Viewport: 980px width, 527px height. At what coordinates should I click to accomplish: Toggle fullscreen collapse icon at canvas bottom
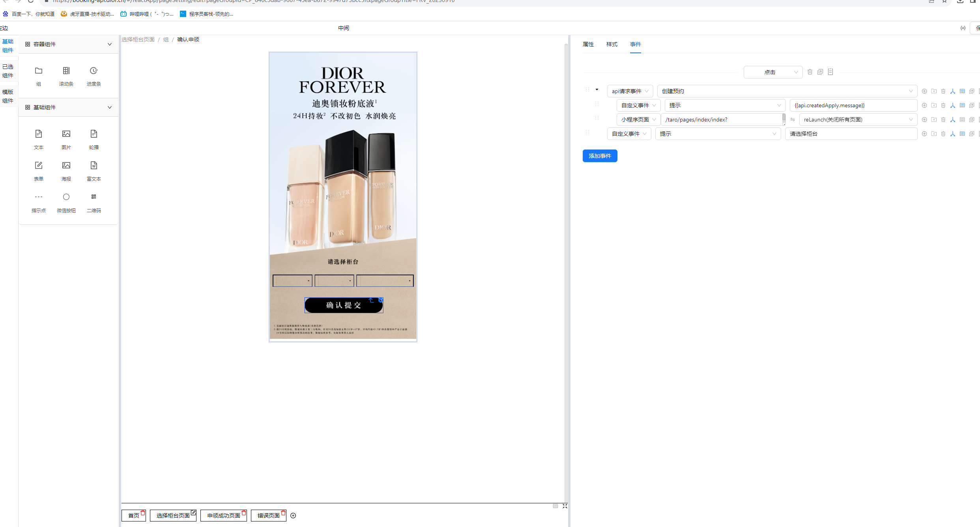(x=565, y=506)
